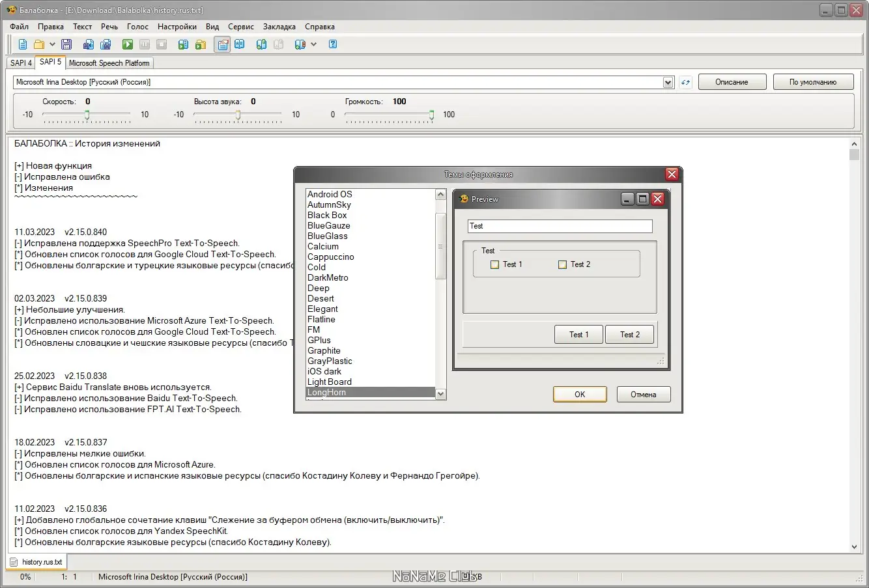Toggle the highlighted panel icon in the toolbar

coord(223,44)
